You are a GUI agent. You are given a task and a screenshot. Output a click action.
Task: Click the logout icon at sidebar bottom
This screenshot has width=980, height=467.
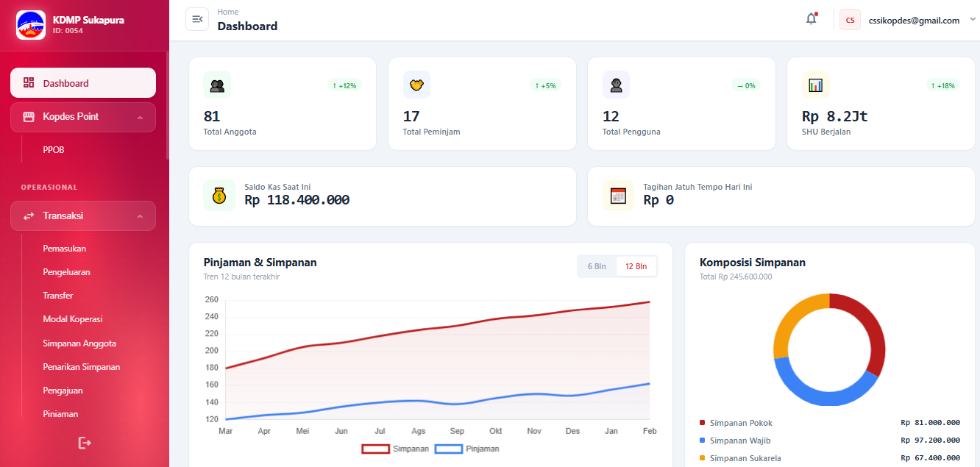pos(85,443)
